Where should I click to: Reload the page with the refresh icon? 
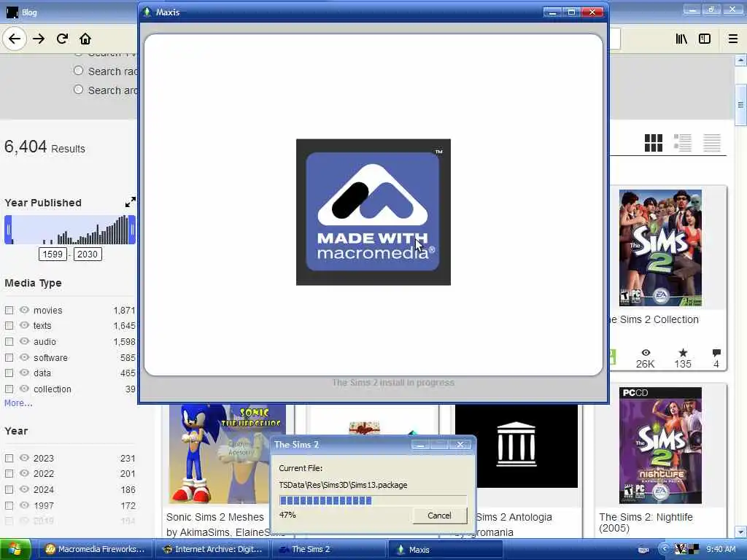point(62,39)
